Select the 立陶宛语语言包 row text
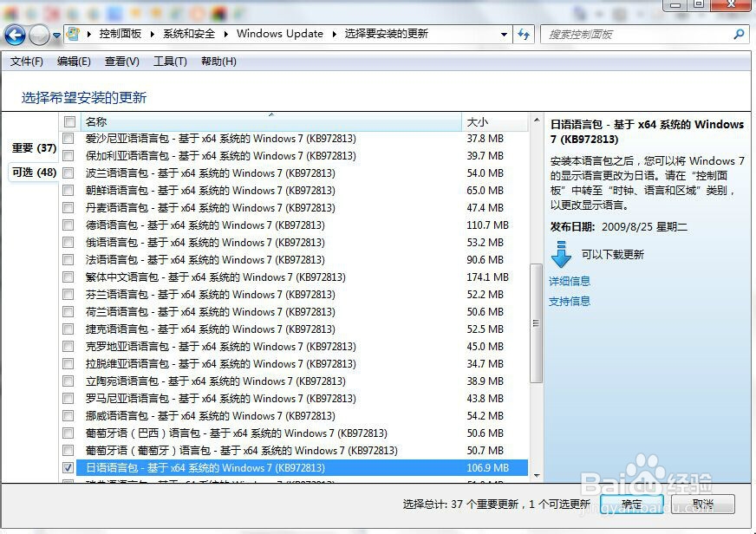 point(216,381)
